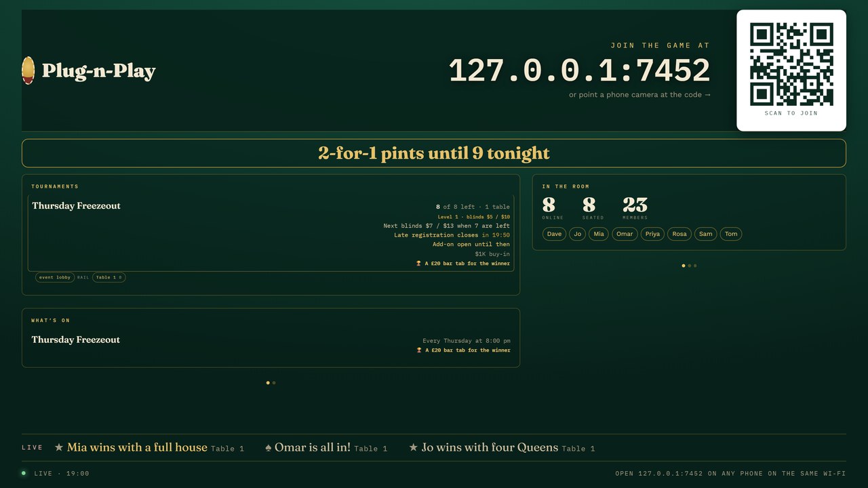Select the Jo player chip
The image size is (868, 488).
578,234
